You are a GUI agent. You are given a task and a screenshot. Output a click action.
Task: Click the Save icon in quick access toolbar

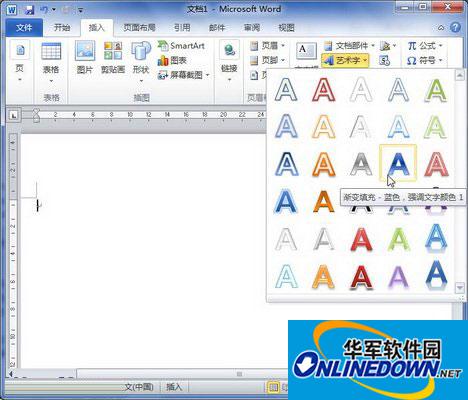point(30,10)
